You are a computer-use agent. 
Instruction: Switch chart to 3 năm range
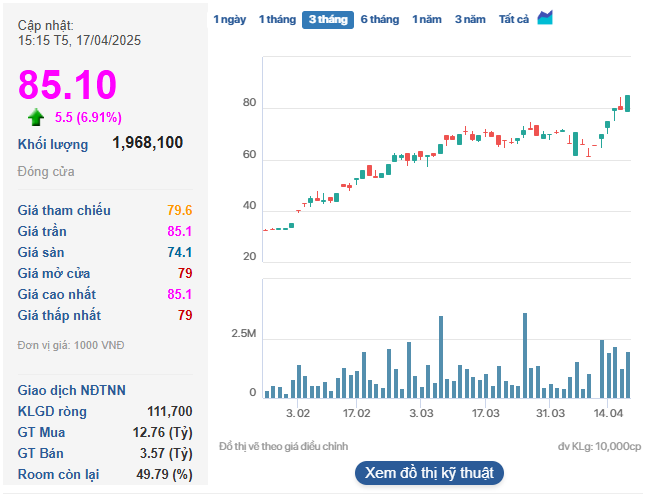[470, 19]
